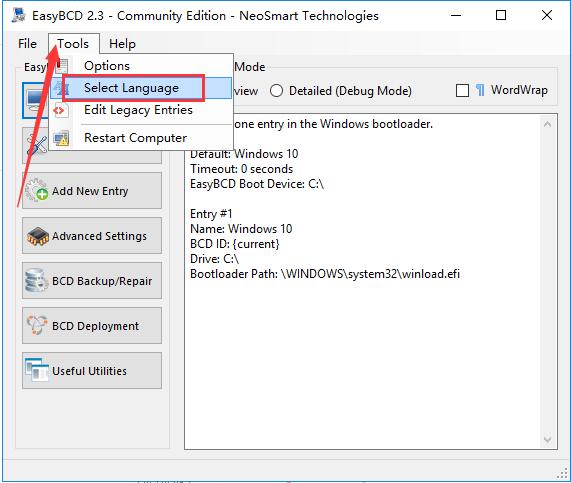Image resolution: width=571 pixels, height=483 pixels.
Task: Click the scrollbar up arrow in text pane
Action: coord(547,124)
